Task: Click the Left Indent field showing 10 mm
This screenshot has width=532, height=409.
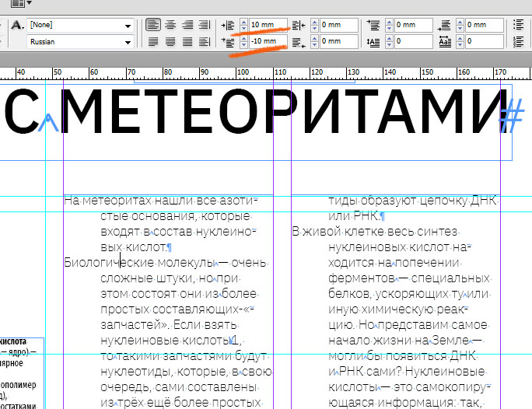Action: 268,25
